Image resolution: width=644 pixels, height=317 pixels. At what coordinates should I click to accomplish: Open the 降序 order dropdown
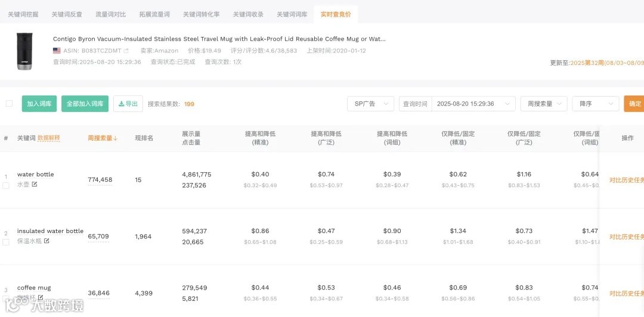(x=596, y=104)
